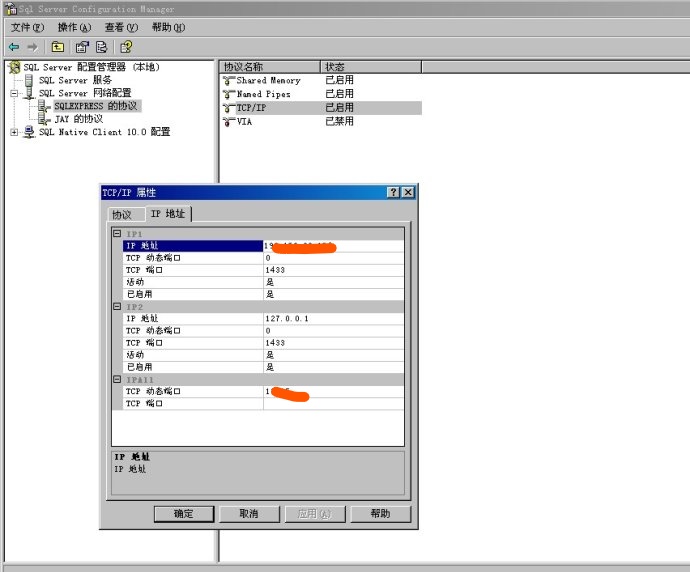Select the Shared Memory protocol icon
Viewport: 690px width, 572px height.
click(229, 80)
